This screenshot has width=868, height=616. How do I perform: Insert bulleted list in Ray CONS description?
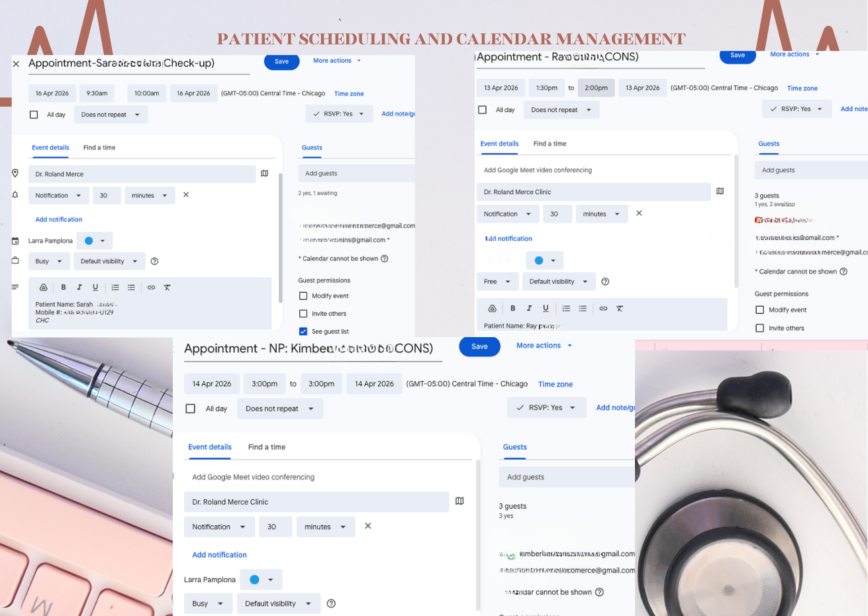pyautogui.click(x=583, y=309)
